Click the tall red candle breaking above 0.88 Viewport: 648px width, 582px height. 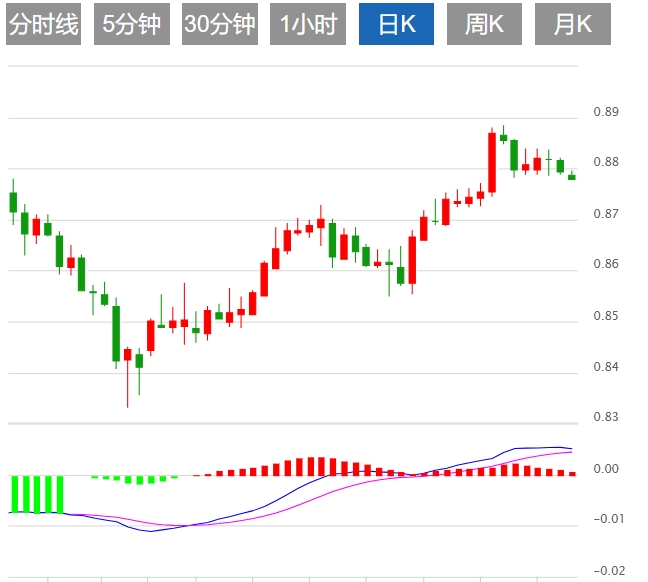click(492, 162)
